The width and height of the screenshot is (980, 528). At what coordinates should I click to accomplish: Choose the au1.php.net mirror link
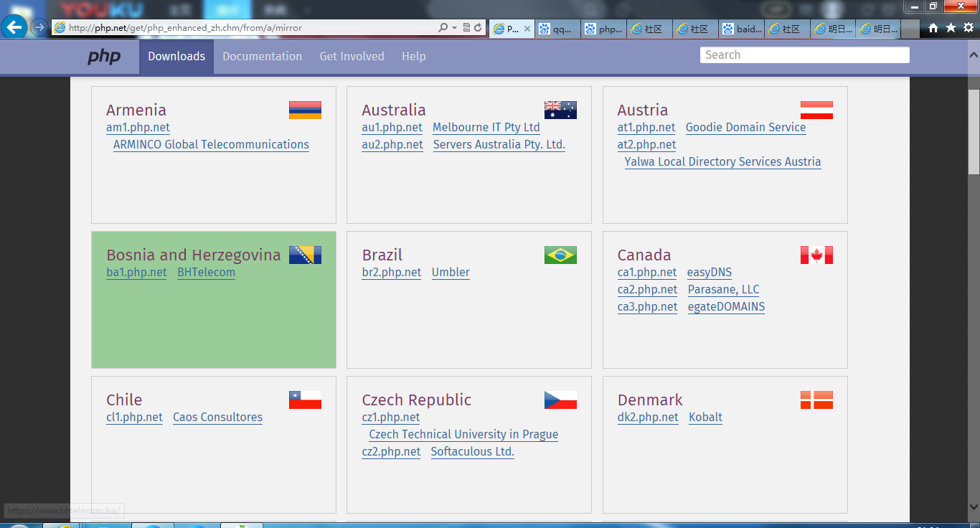392,128
